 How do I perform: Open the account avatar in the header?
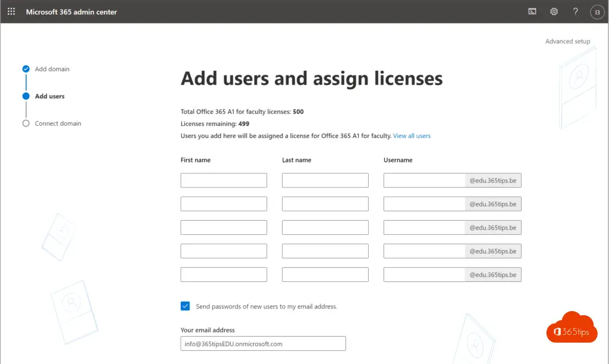(x=597, y=12)
